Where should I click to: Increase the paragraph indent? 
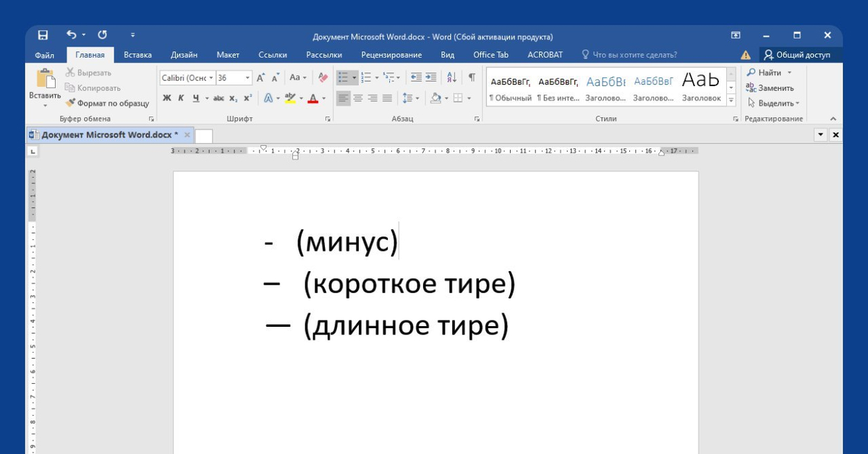click(431, 77)
